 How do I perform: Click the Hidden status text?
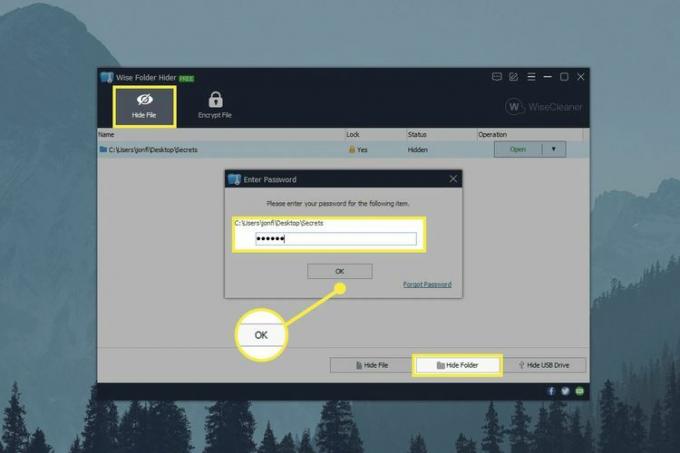pyautogui.click(x=417, y=150)
